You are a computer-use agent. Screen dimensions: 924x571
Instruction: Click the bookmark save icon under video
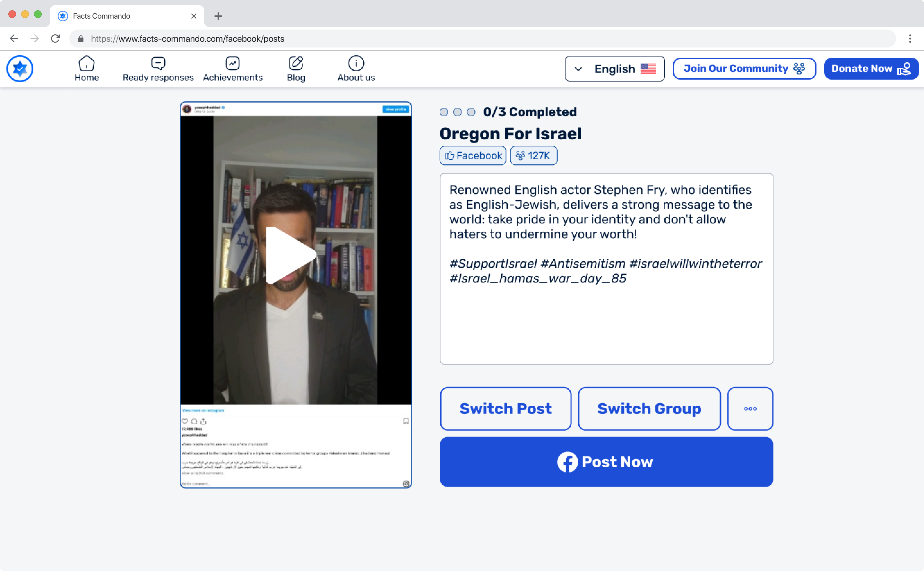[406, 421]
